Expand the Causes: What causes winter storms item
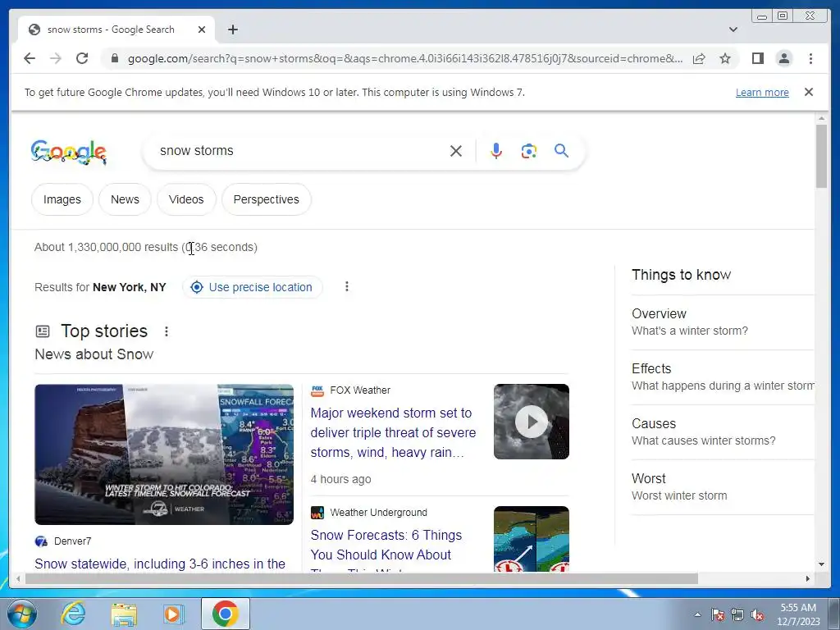Viewport: 840px width, 630px height. point(723,431)
